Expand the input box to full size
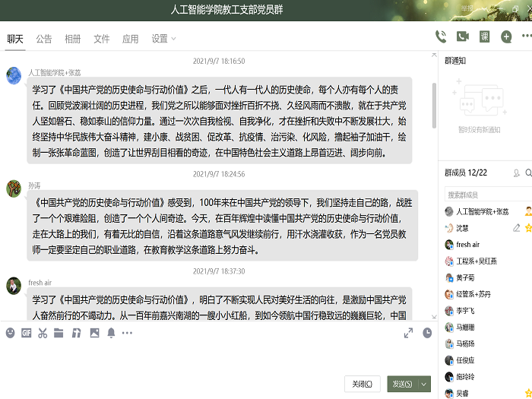This screenshot has height=399, width=532. [409, 333]
